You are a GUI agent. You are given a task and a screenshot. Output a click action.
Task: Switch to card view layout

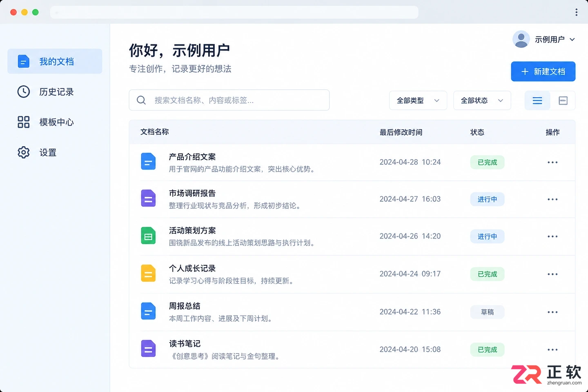(x=563, y=100)
